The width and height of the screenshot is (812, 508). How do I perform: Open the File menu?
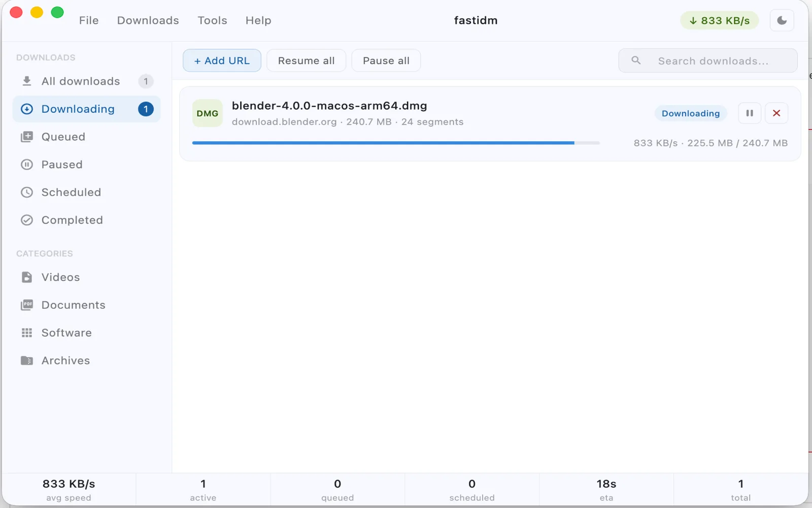(x=89, y=20)
